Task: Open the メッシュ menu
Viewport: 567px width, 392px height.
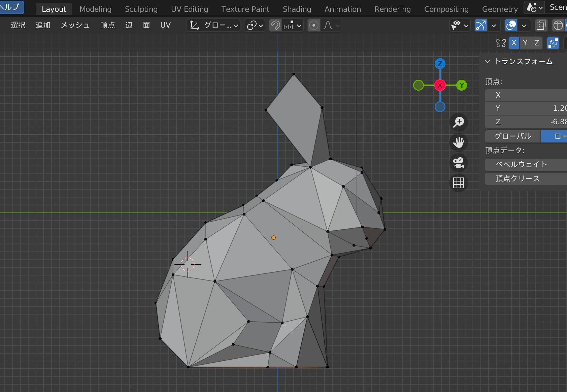Action: click(x=75, y=25)
